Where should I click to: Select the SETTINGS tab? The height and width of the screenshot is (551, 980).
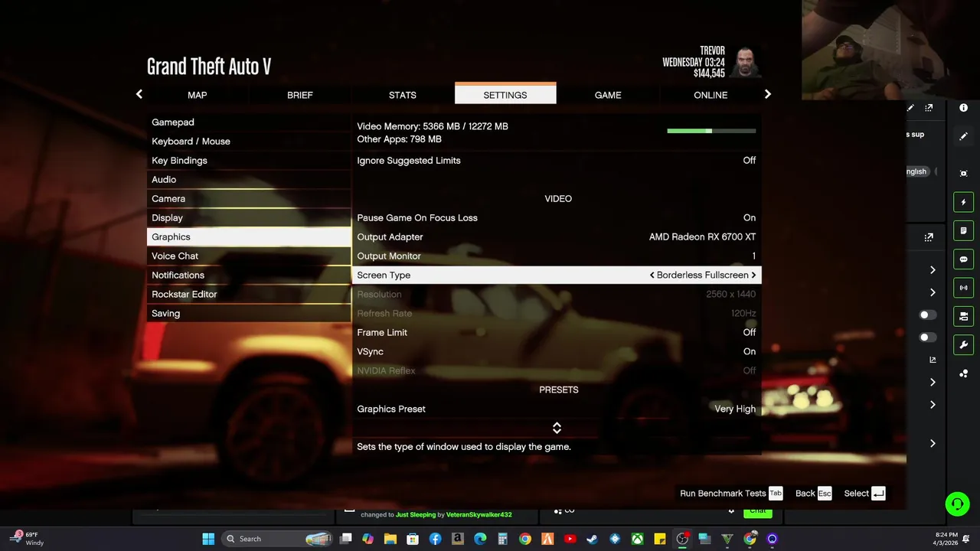(x=505, y=94)
